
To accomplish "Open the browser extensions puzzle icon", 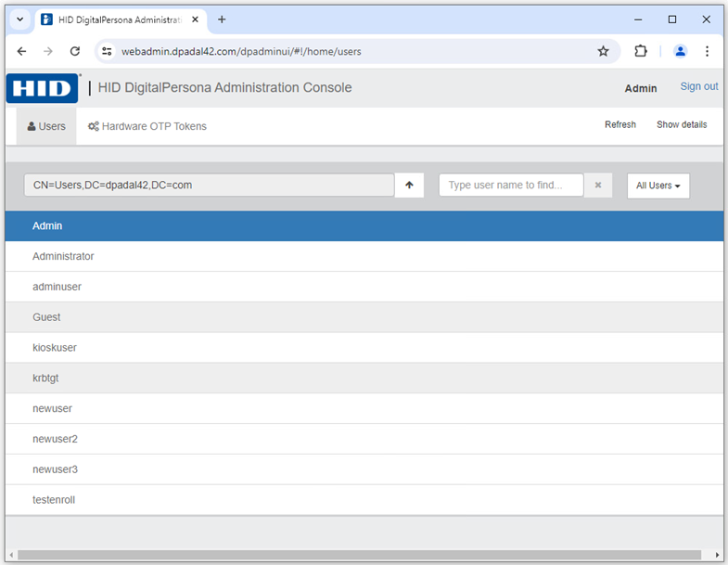I will point(641,51).
